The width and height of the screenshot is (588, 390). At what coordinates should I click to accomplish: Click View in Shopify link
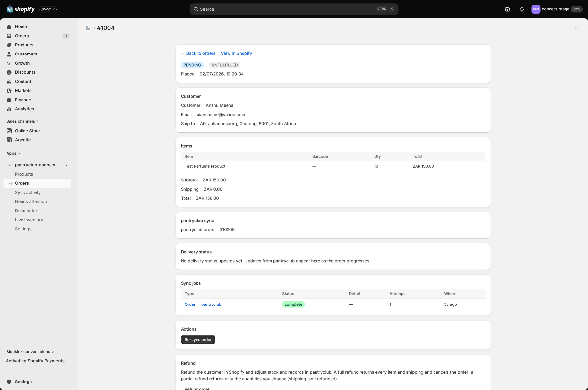point(236,53)
